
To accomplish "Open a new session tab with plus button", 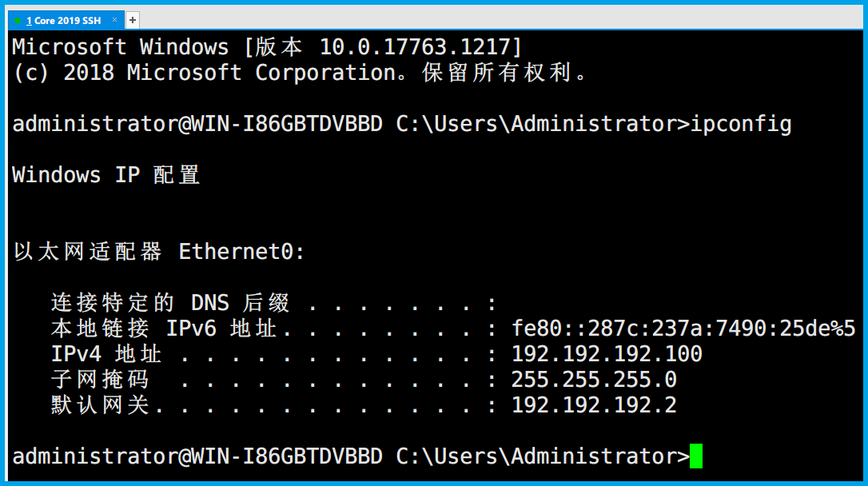I will (133, 21).
